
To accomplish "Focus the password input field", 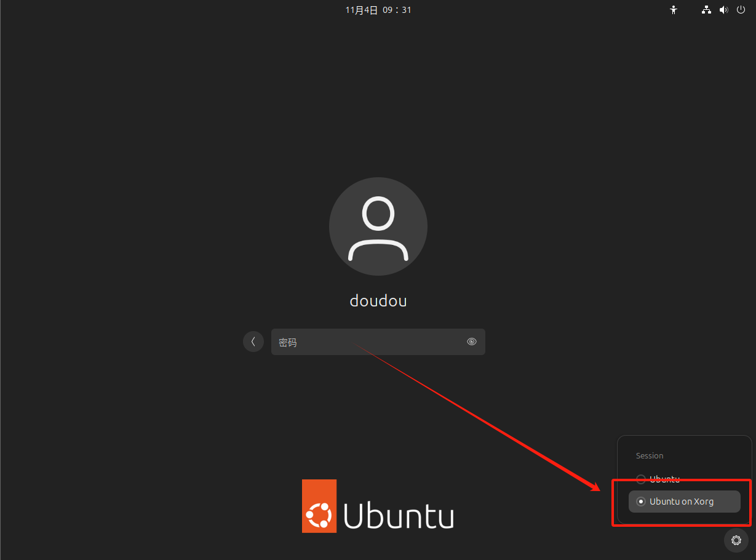I will [378, 342].
